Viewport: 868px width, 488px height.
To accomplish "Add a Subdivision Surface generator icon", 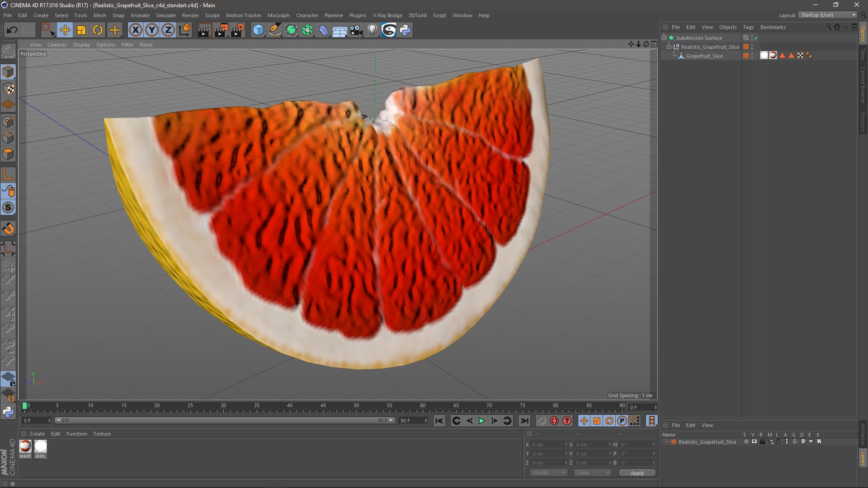I will point(292,30).
